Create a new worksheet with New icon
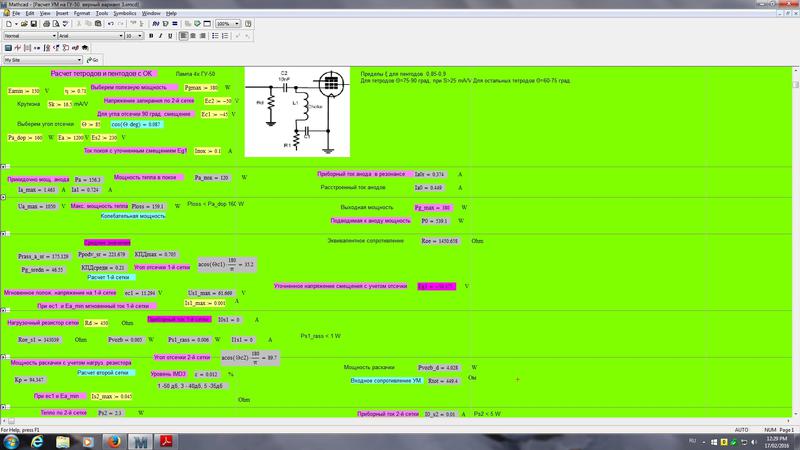This screenshot has width=800, height=450. [9, 23]
